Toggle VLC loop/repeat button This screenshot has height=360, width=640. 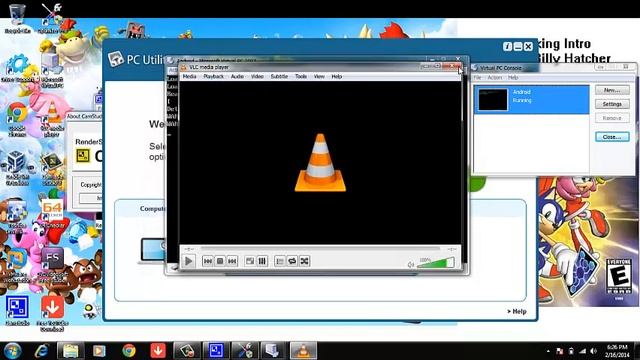(x=292, y=261)
